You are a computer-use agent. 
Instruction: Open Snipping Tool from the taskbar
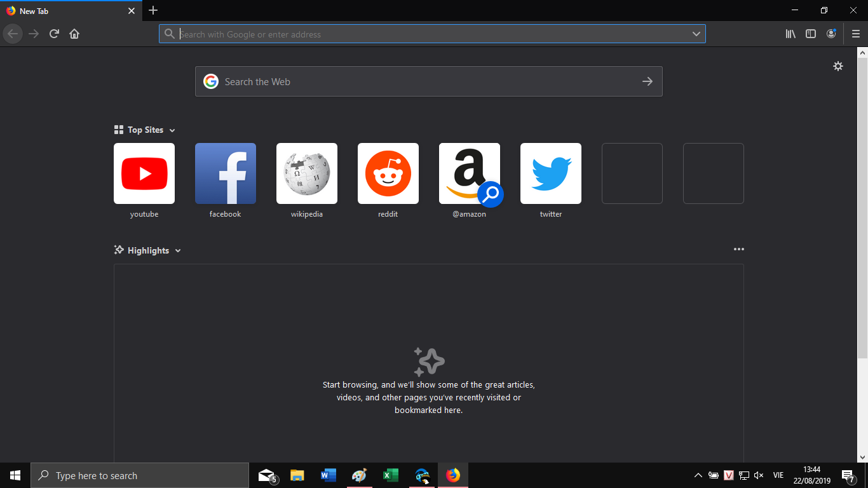tap(422, 475)
